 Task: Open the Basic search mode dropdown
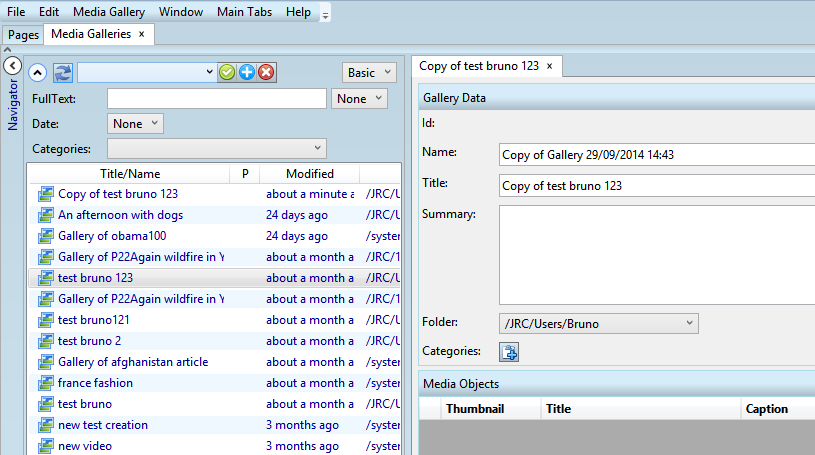click(369, 72)
